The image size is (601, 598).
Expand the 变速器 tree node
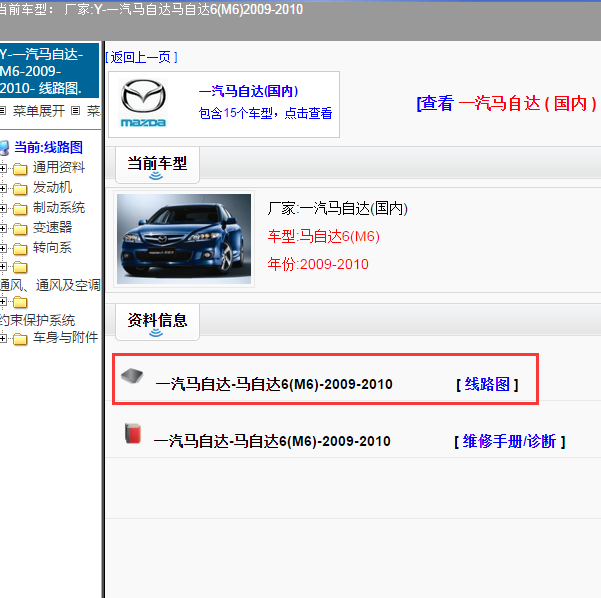(3, 228)
